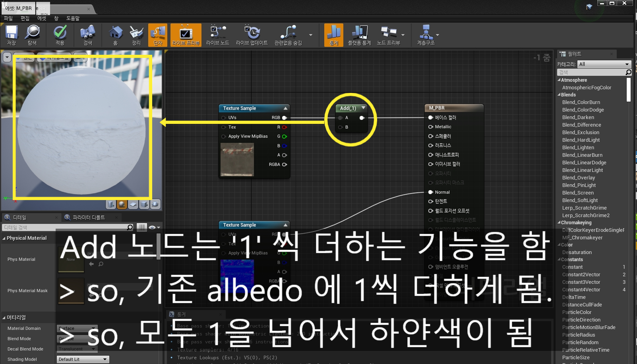Collapse the Physical Material section
The height and width of the screenshot is (364, 637).
4,238
